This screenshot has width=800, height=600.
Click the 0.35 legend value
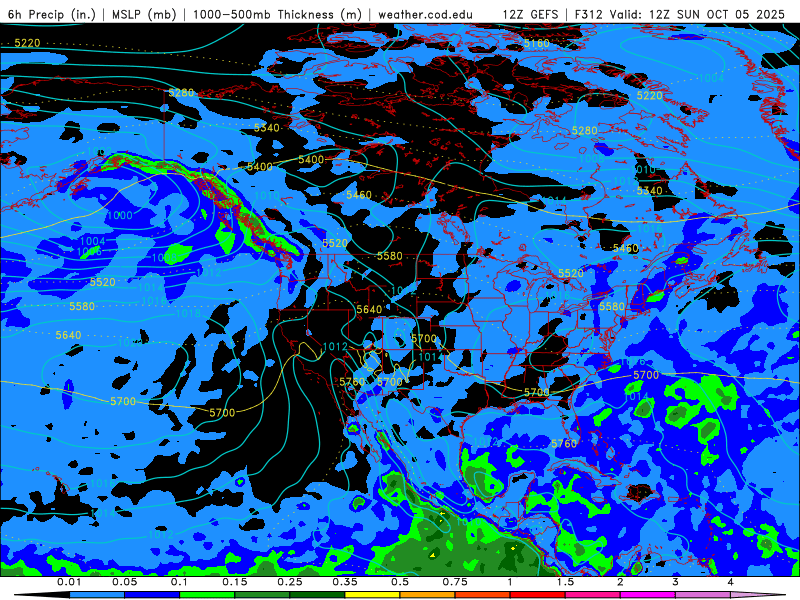click(x=345, y=582)
